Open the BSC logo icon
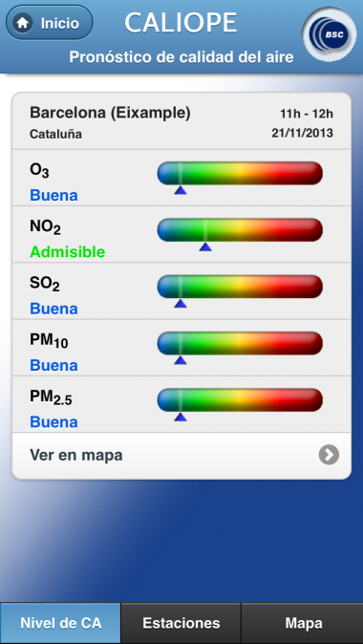The width and height of the screenshot is (363, 644). [330, 34]
